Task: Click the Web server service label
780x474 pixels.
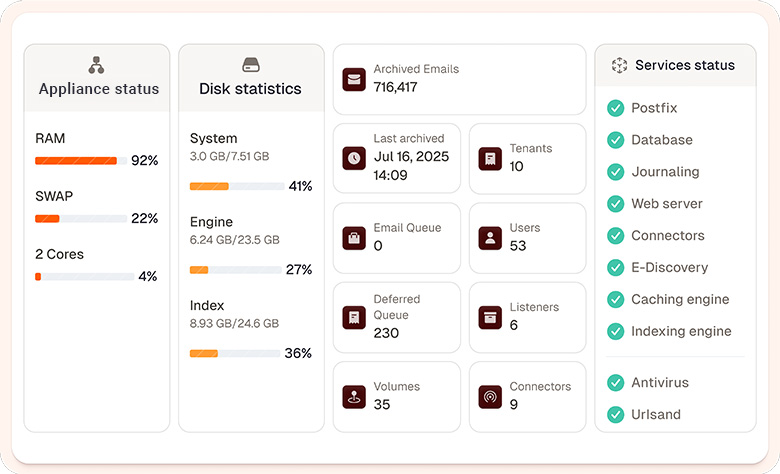Action: [x=667, y=204]
